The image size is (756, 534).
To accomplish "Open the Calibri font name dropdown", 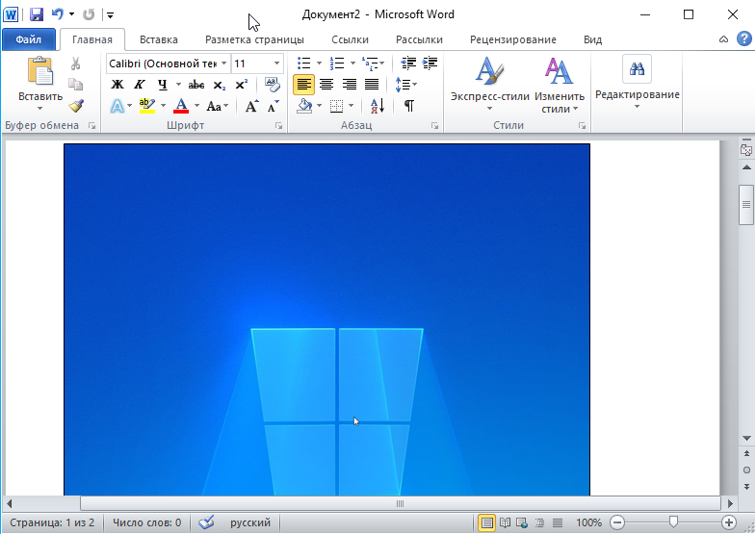I will 223,64.
